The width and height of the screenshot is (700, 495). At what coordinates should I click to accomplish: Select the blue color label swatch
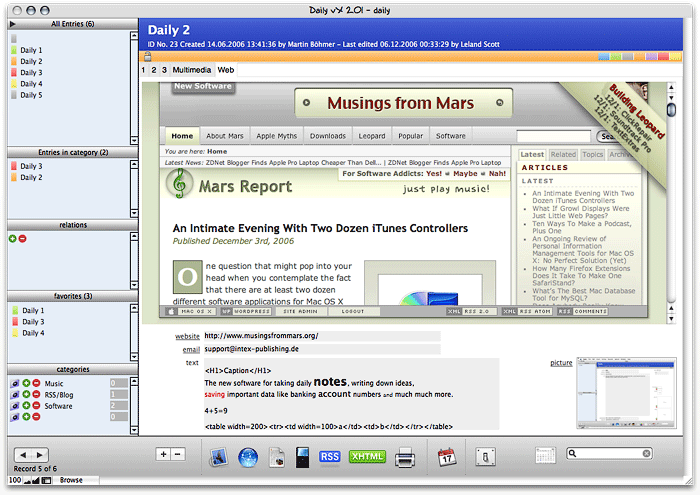[x=603, y=57]
